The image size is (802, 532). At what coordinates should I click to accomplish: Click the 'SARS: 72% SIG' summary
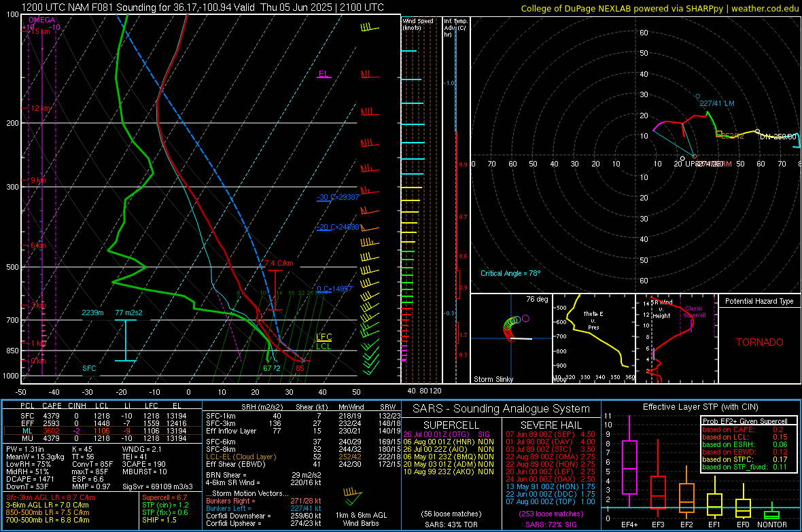pyautogui.click(x=551, y=525)
